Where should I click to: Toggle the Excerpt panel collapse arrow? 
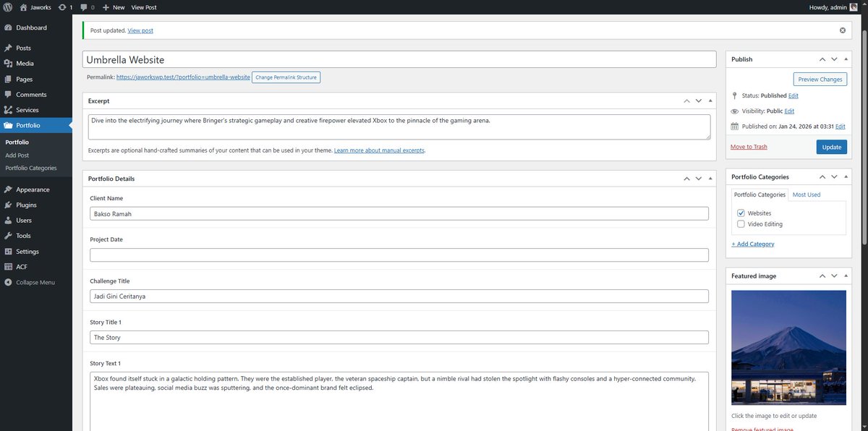pyautogui.click(x=710, y=101)
